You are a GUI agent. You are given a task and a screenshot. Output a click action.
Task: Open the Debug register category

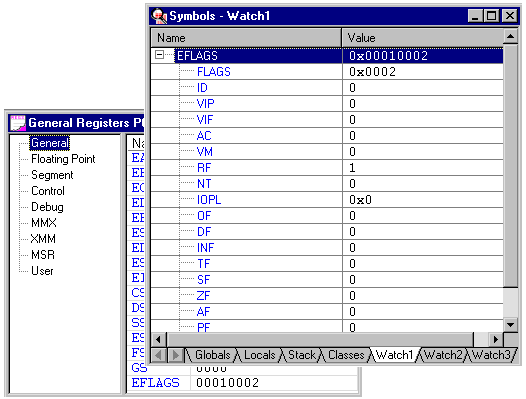47,207
